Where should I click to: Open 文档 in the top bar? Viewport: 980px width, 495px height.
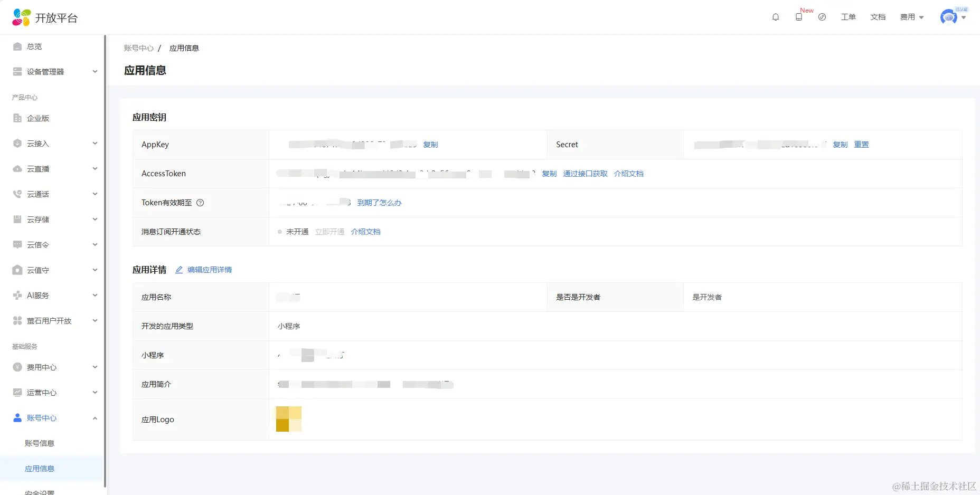coord(878,17)
